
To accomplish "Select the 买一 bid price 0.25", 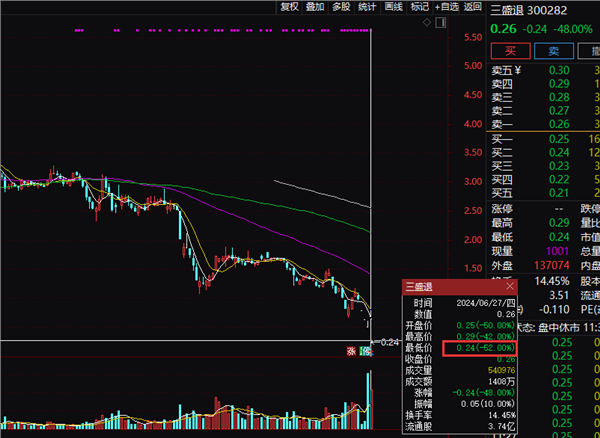I will coord(559,139).
